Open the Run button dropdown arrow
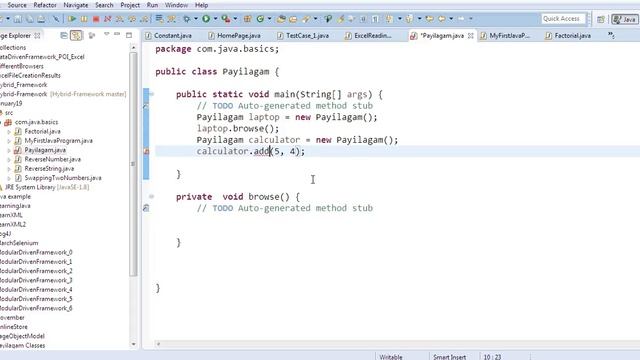The image size is (640, 360). click(x=215, y=19)
